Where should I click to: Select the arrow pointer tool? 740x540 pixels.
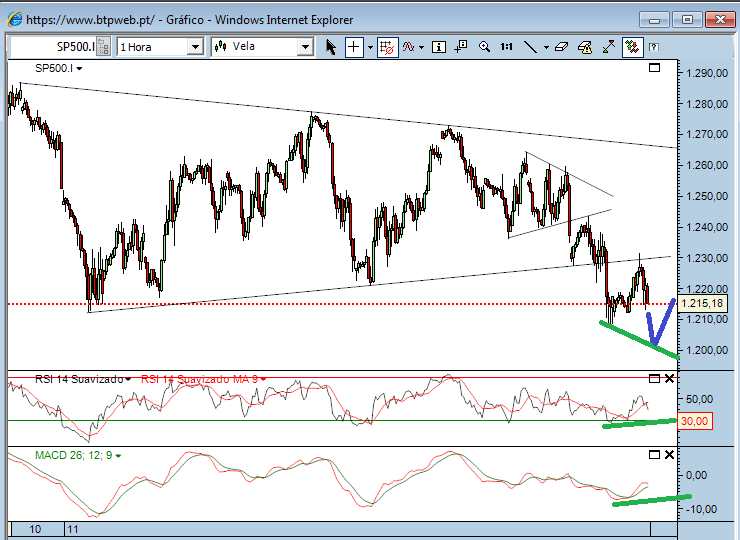pyautogui.click(x=331, y=47)
